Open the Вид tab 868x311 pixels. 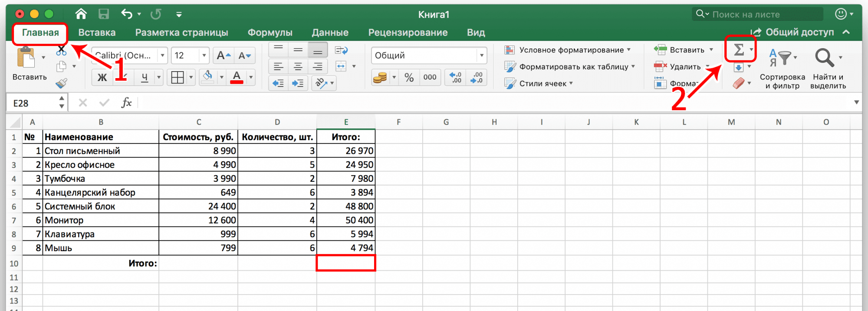[476, 33]
